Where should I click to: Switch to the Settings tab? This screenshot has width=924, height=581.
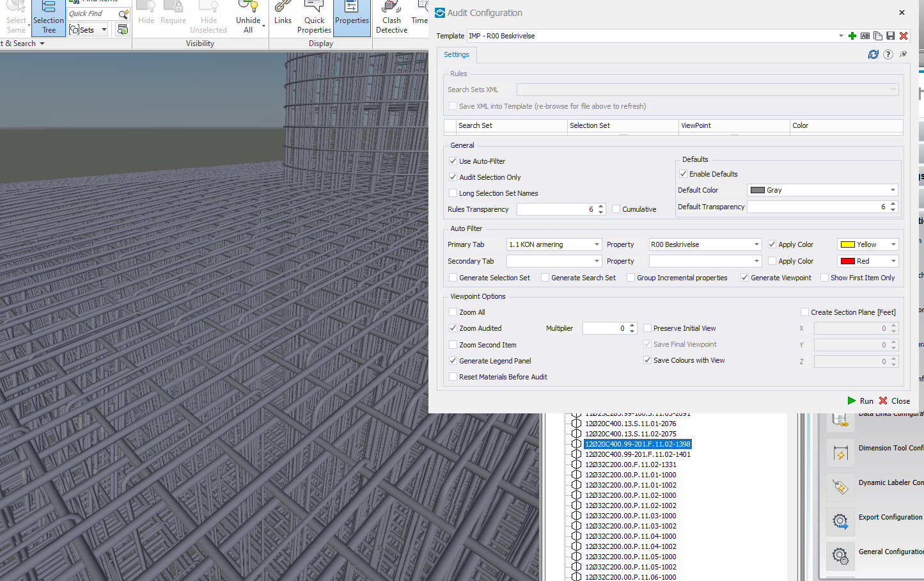coord(457,55)
